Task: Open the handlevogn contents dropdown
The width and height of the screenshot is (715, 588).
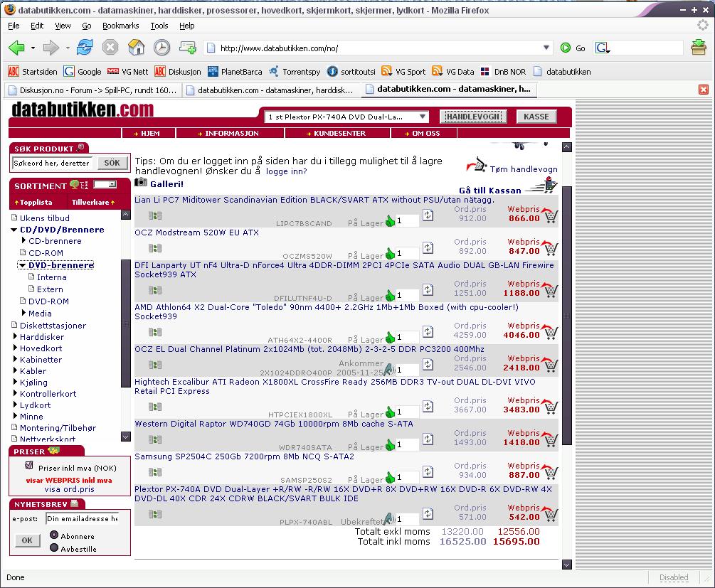Action: click(x=423, y=117)
